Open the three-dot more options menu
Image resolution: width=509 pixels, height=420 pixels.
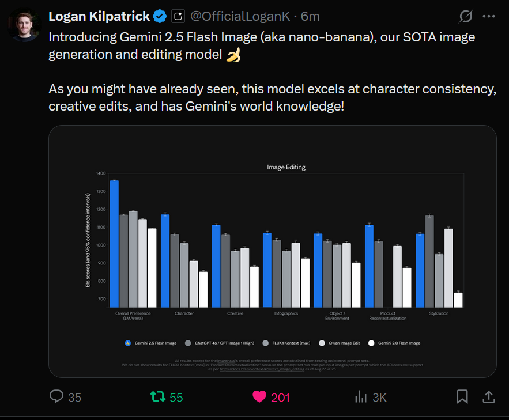tap(488, 17)
